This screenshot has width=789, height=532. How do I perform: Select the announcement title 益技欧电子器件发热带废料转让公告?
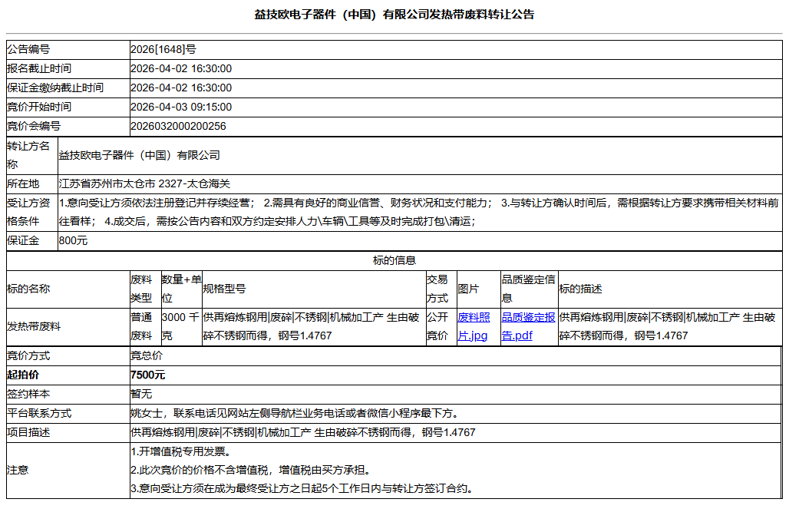click(394, 12)
